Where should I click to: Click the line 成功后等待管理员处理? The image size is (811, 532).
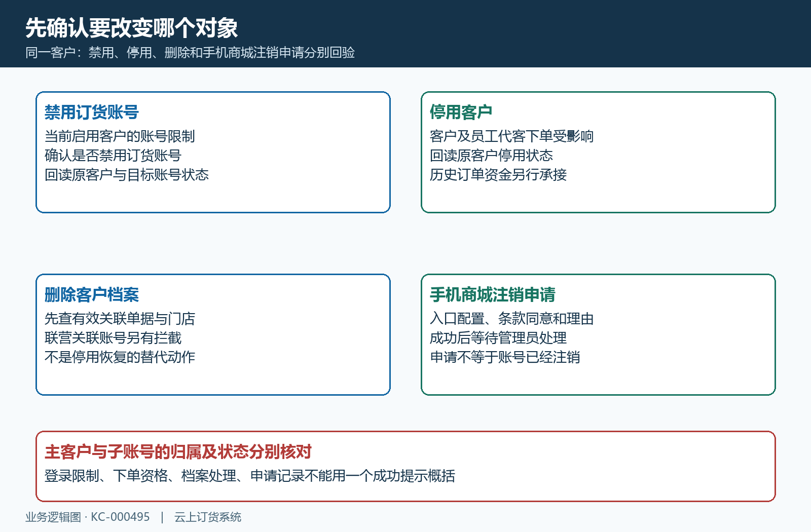[498, 338]
